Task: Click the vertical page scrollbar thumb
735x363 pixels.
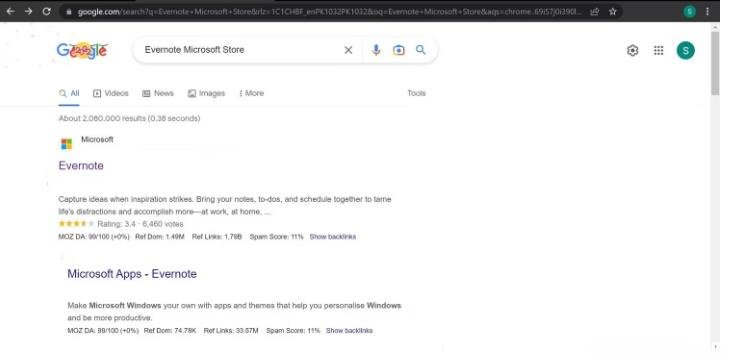Action: tap(715, 63)
